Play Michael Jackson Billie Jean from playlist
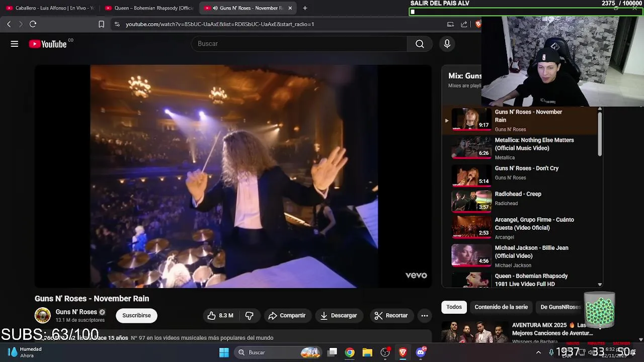Image resolution: width=644 pixels, height=362 pixels. pos(518,256)
